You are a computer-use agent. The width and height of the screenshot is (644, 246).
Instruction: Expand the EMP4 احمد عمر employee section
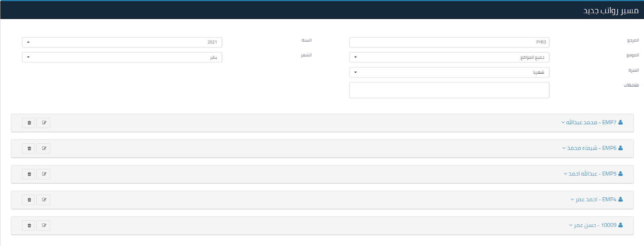[596, 199]
